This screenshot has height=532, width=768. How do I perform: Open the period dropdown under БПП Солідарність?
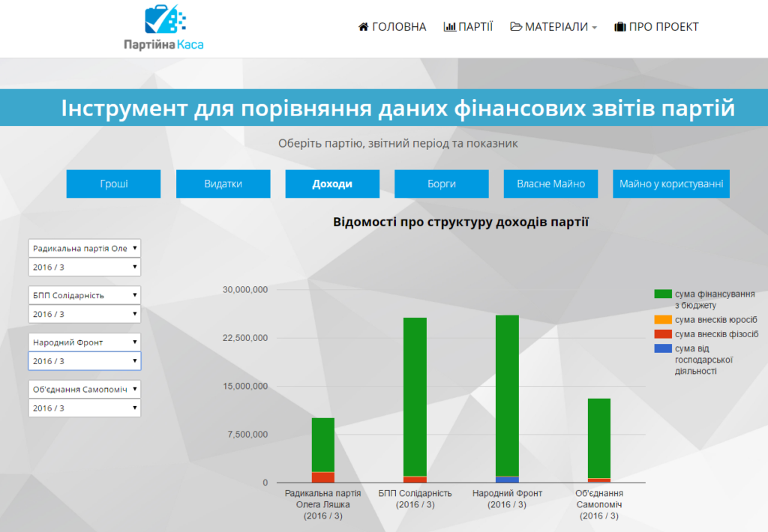(85, 314)
